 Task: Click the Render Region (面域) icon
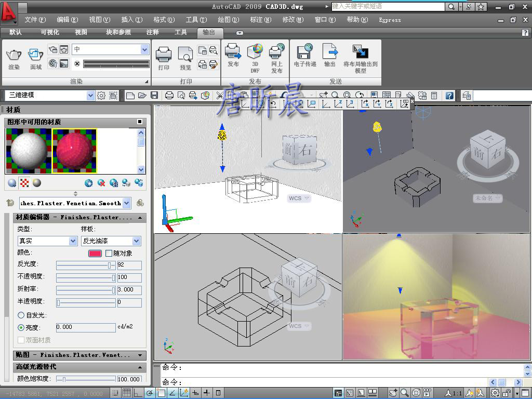(x=36, y=55)
